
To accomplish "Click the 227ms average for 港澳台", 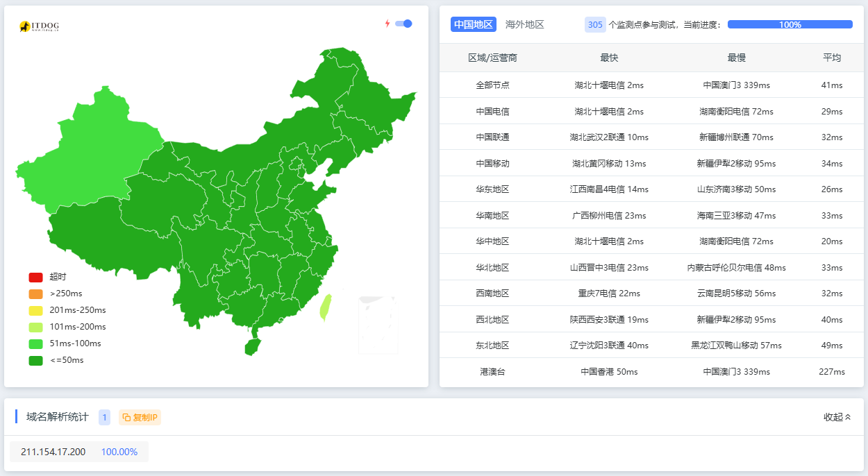I will click(832, 371).
